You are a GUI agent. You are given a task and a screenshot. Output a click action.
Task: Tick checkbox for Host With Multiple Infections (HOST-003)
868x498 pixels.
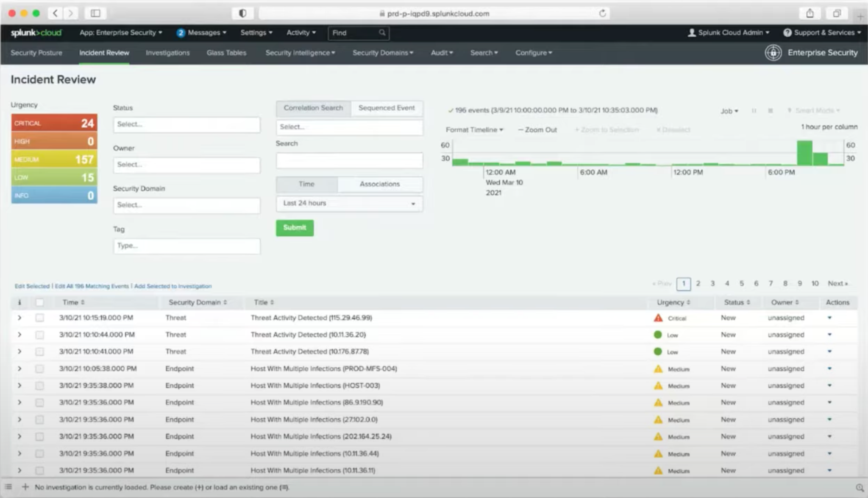tap(39, 386)
